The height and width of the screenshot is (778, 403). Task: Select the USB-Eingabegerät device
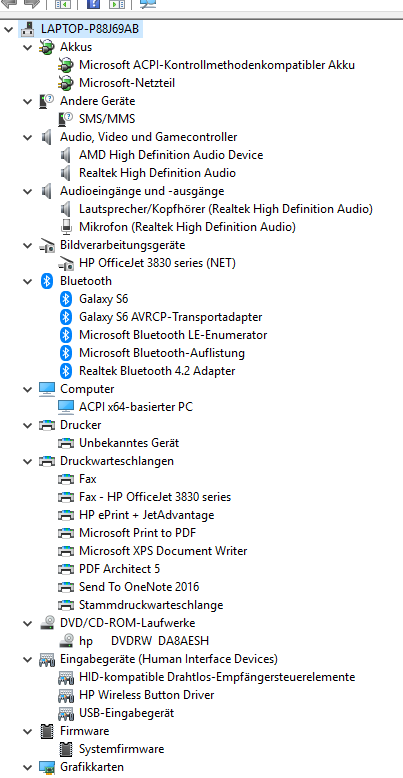pyautogui.click(x=127, y=713)
